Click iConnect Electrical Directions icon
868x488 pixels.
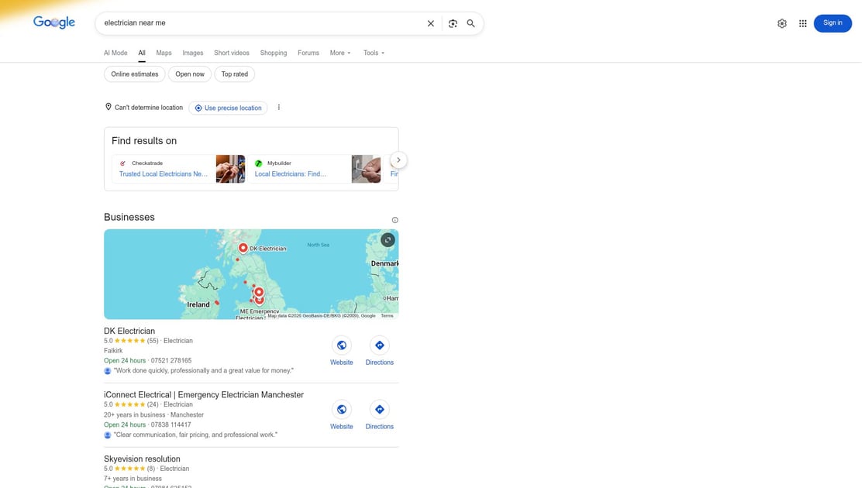tap(379, 410)
